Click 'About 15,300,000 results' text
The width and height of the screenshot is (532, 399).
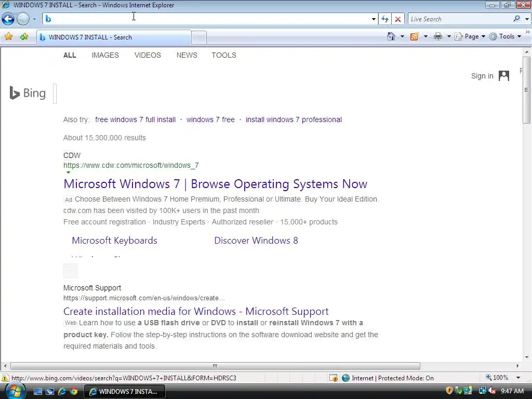pyautogui.click(x=104, y=138)
